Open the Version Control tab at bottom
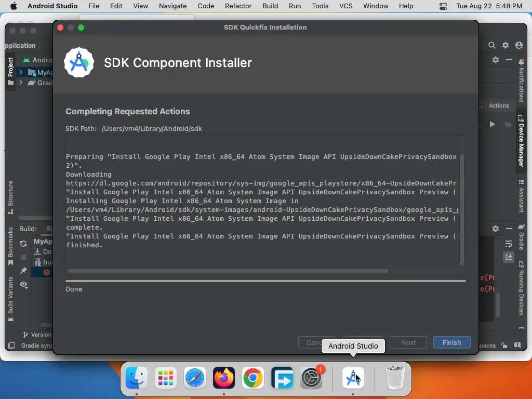532x399 pixels. click(37, 335)
